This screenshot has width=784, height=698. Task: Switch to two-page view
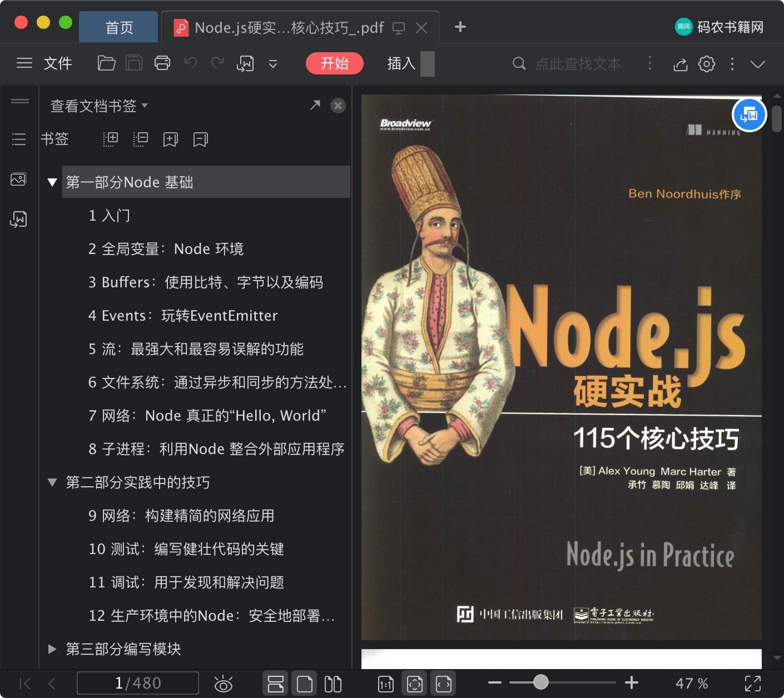click(x=333, y=684)
